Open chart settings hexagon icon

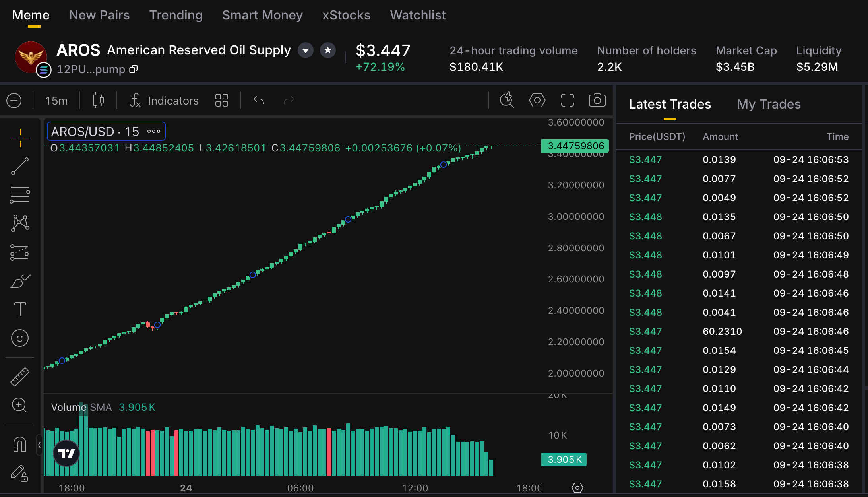click(537, 100)
